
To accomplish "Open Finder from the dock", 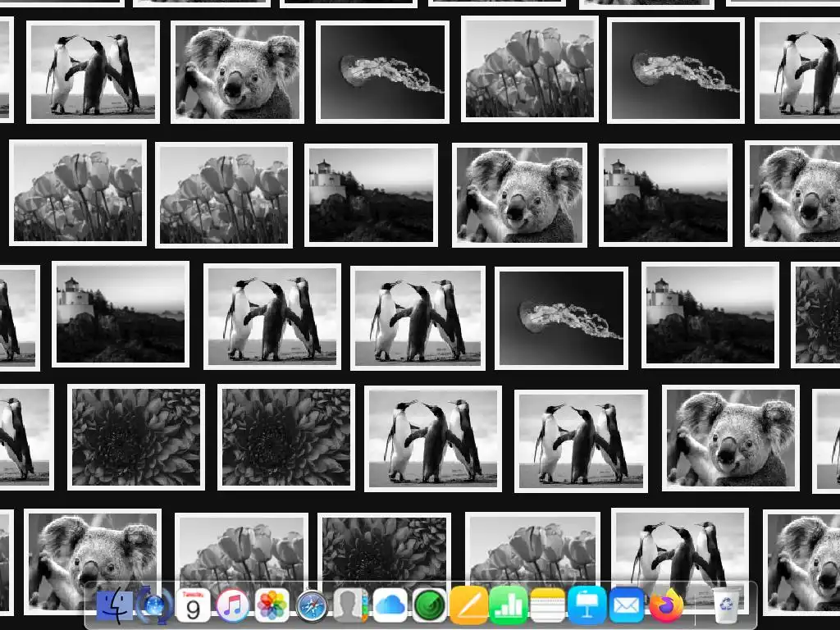I will [115, 606].
